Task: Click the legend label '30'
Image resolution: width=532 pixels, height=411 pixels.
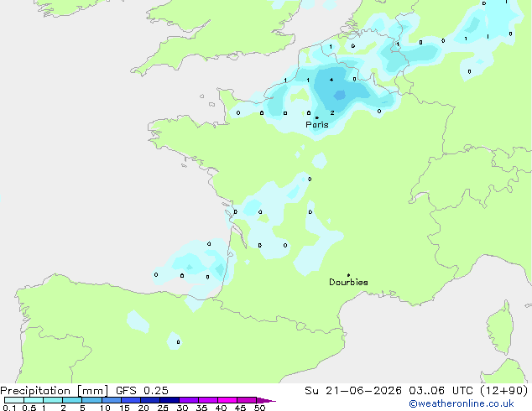Action: click(182, 408)
